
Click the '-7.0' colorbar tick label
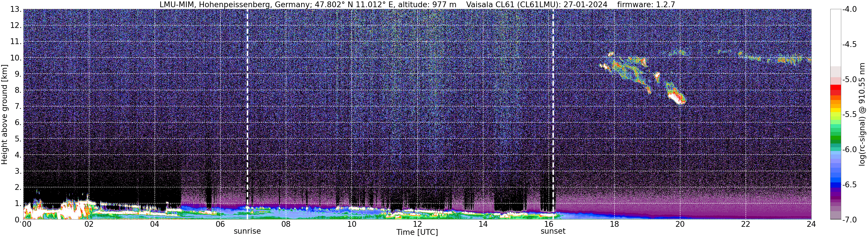[x=850, y=220]
